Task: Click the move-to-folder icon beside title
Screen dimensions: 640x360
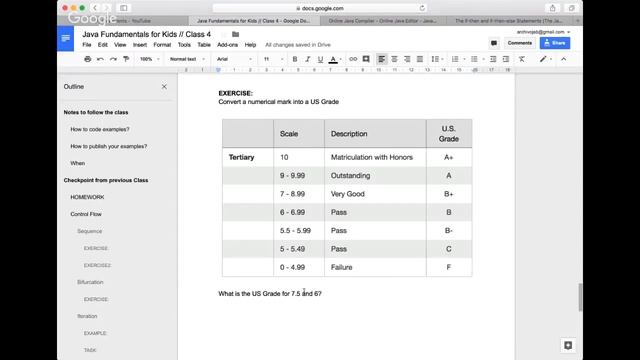Action: pyautogui.click(x=236, y=34)
